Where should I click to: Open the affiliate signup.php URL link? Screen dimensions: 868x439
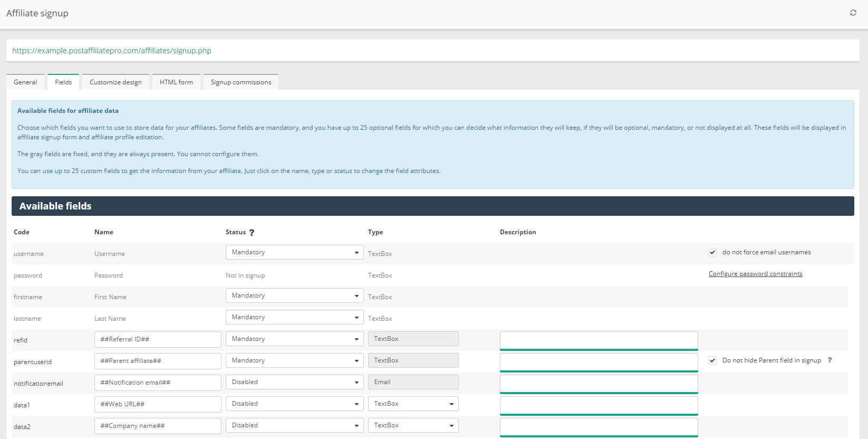(x=112, y=51)
